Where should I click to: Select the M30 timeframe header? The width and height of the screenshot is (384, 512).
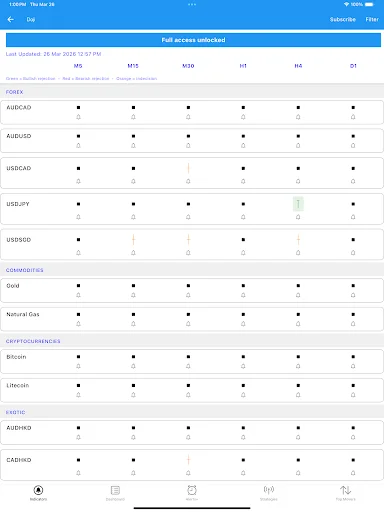(x=188, y=66)
